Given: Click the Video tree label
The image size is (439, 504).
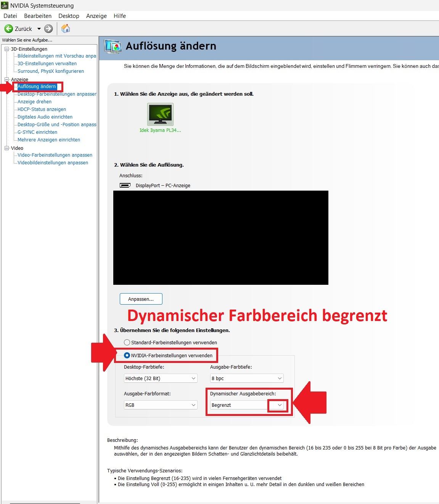Looking at the screenshot, I should click(17, 148).
